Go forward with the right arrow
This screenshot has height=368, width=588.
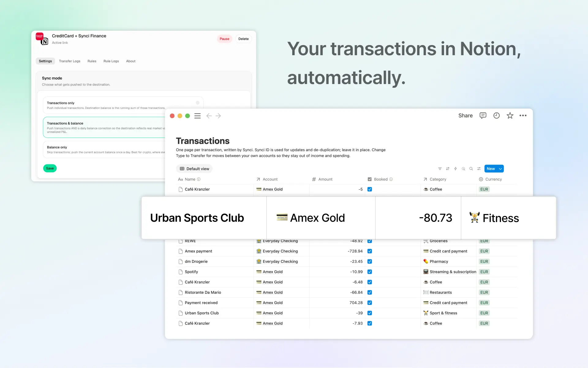[x=218, y=116]
